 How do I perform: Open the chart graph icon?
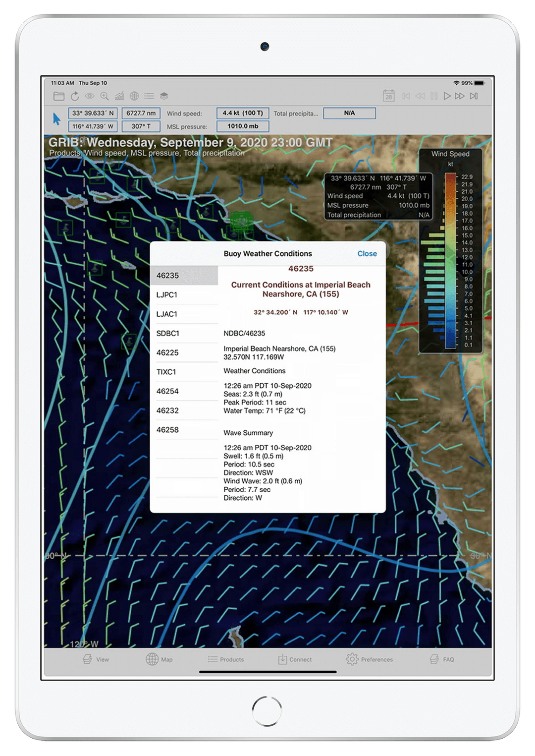(119, 96)
